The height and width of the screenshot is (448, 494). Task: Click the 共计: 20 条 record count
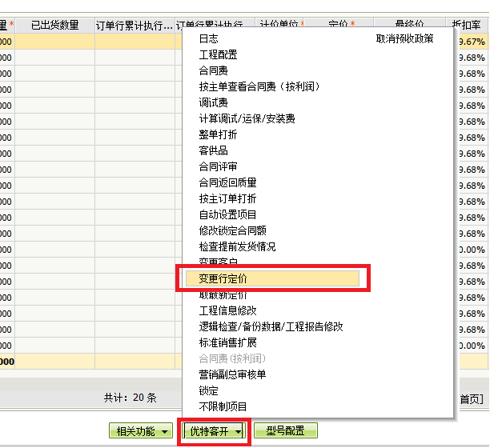[131, 398]
